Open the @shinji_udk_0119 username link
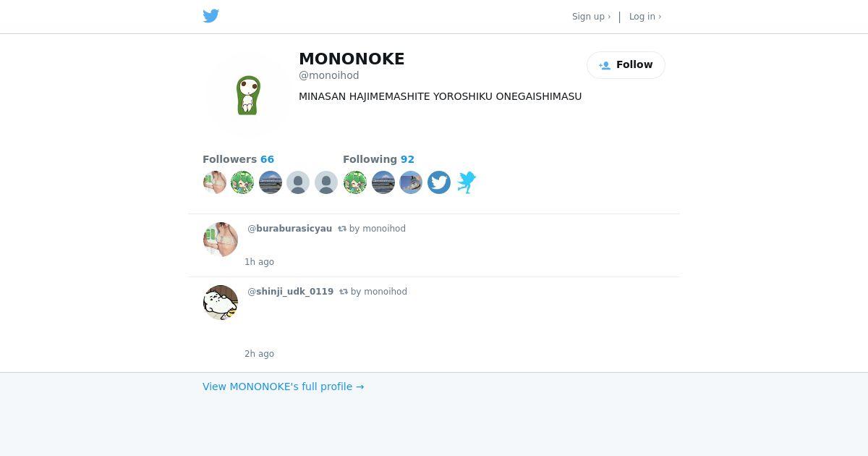 click(x=290, y=292)
